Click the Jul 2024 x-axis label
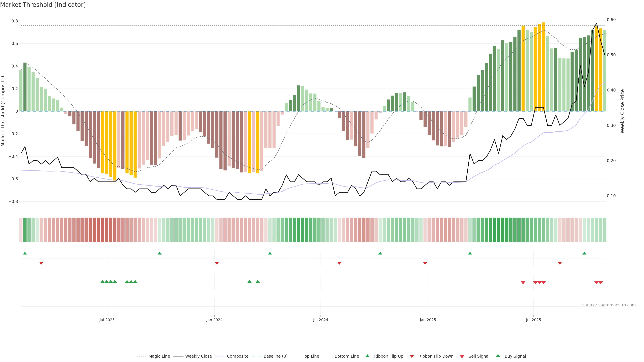The width and height of the screenshot is (644, 362). point(320,320)
